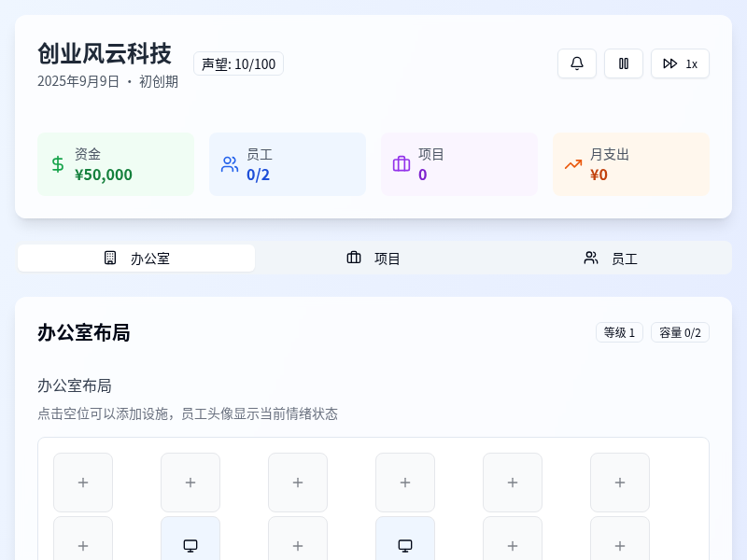Click the 声望: 10/100 badge
The image size is (747, 560).
(x=239, y=63)
